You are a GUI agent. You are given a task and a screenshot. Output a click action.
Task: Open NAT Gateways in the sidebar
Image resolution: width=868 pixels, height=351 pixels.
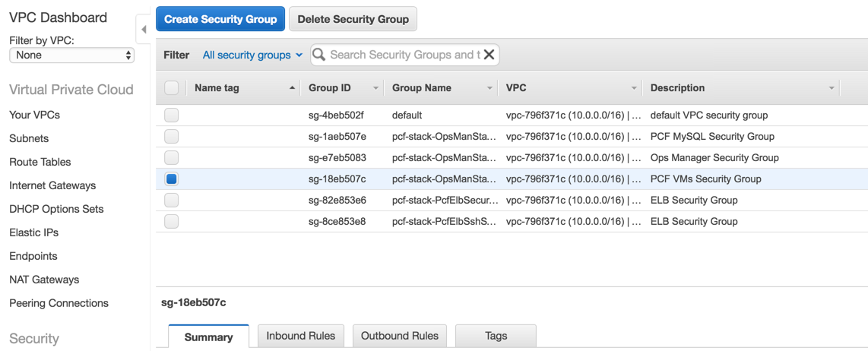coord(44,280)
